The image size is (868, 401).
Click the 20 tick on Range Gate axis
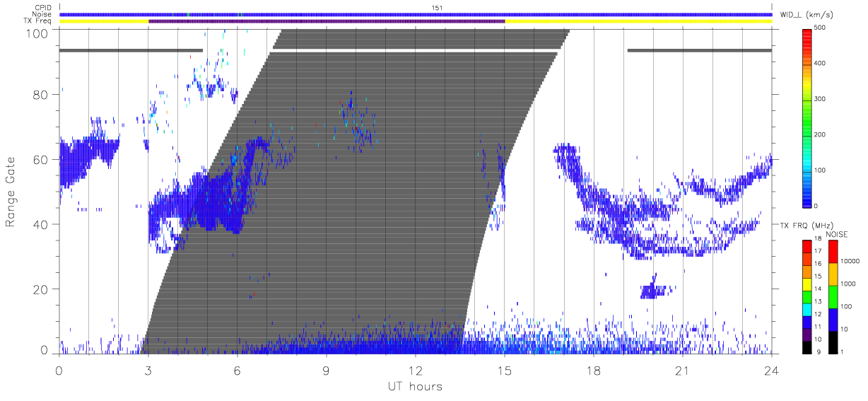[41, 290]
